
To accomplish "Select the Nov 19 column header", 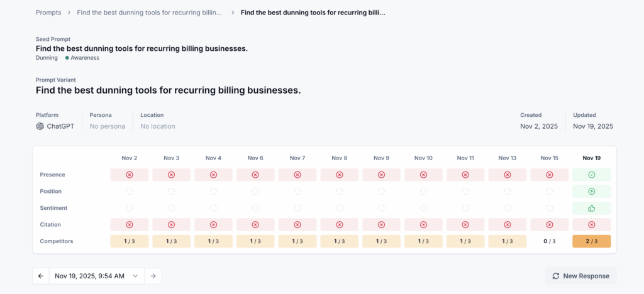I will click(x=591, y=158).
